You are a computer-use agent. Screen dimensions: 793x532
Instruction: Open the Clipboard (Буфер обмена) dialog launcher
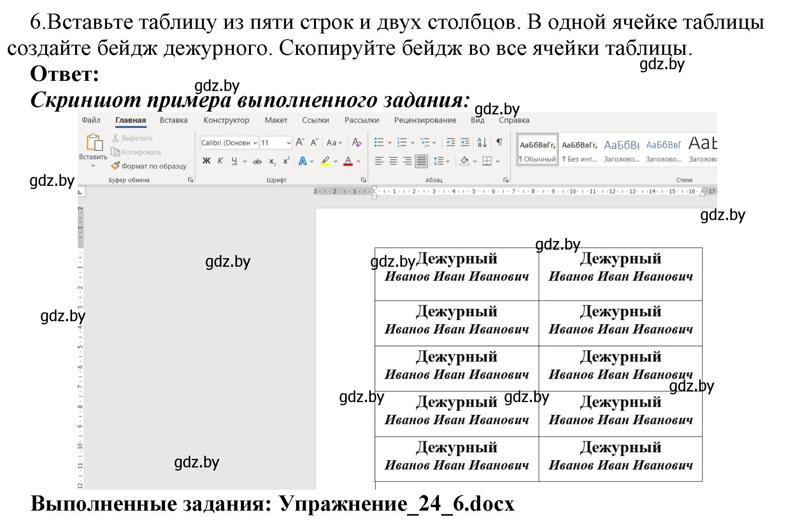tap(191, 180)
